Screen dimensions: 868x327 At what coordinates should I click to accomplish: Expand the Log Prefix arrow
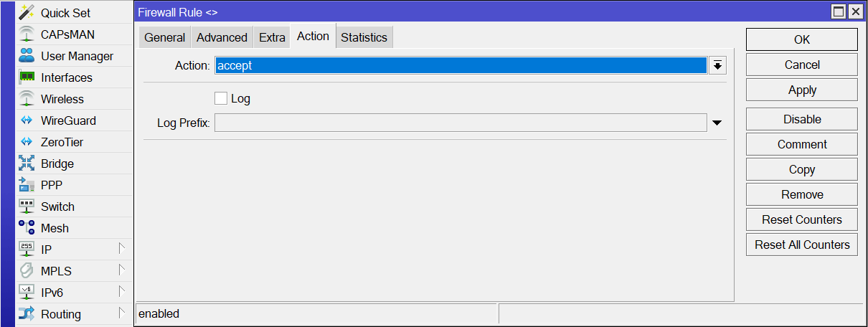(x=717, y=123)
